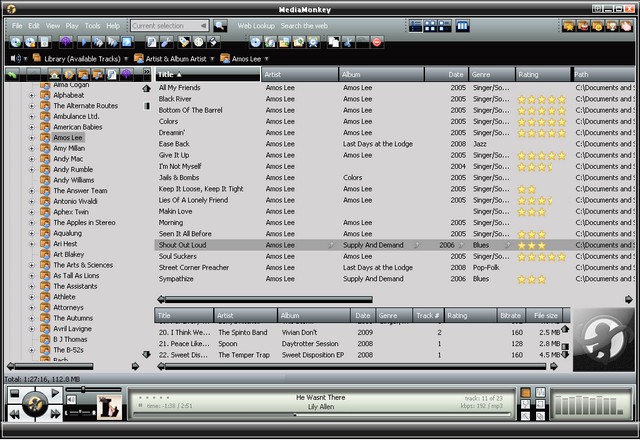Expand The B-52s tree node
The width and height of the screenshot is (640, 440).
[x=31, y=350]
